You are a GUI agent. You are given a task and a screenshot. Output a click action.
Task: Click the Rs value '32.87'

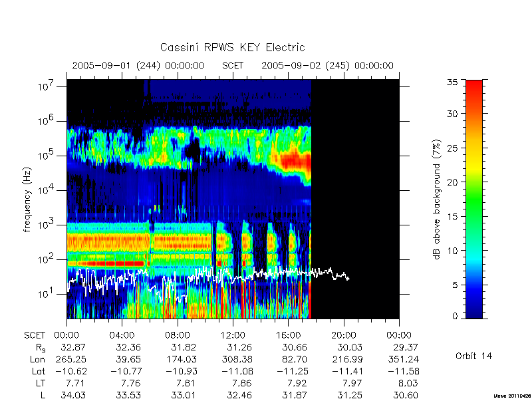(73, 347)
